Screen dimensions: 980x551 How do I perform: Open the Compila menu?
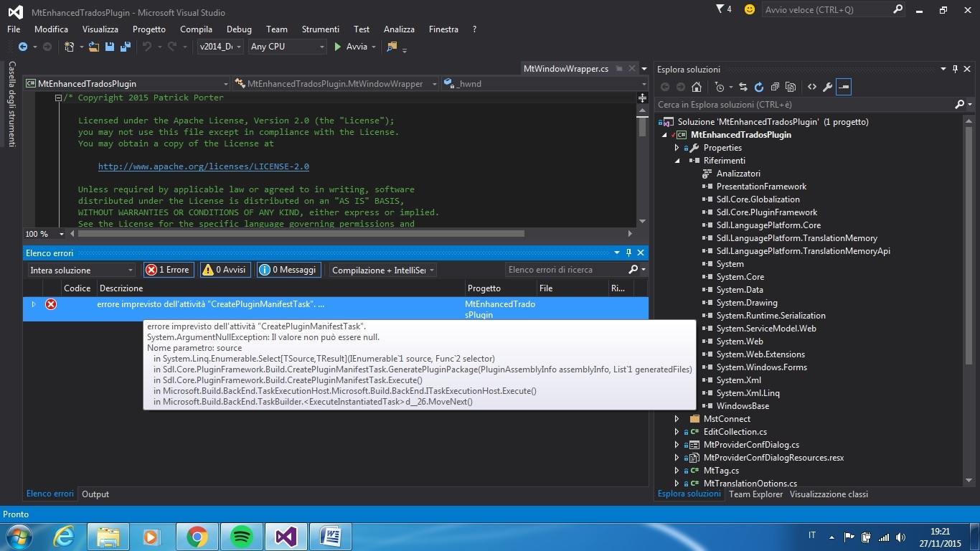pos(196,29)
